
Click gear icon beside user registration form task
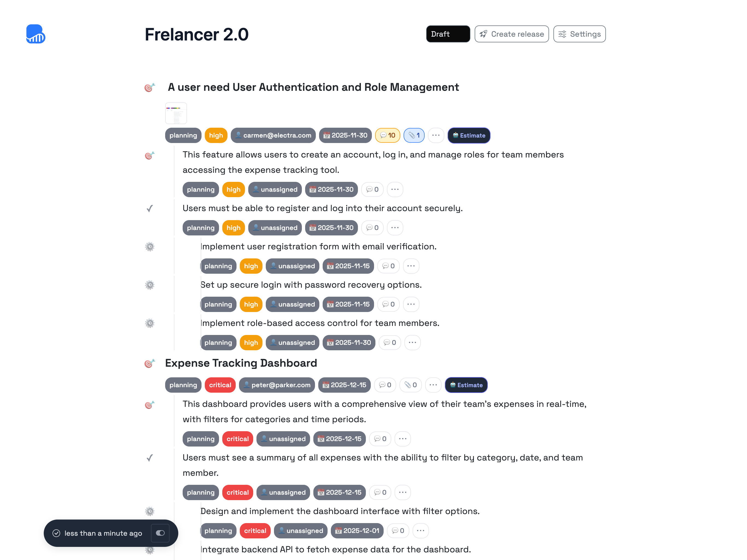point(150,247)
